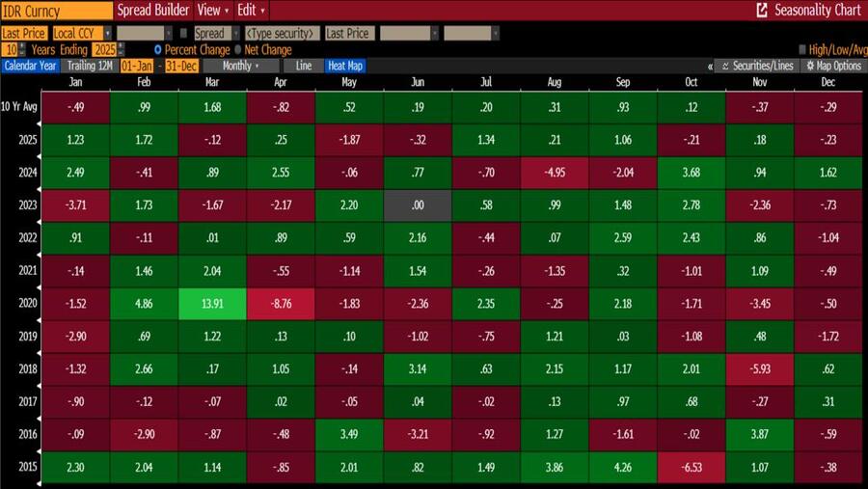Select the Net Change radio button
The height and width of the screenshot is (489, 868).
(237, 49)
